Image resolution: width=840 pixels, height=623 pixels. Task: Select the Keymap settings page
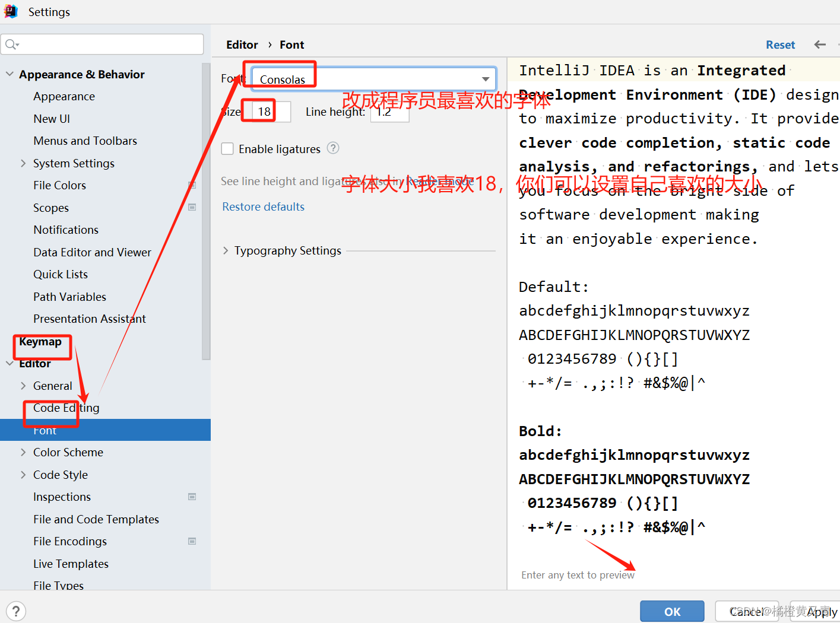40,341
